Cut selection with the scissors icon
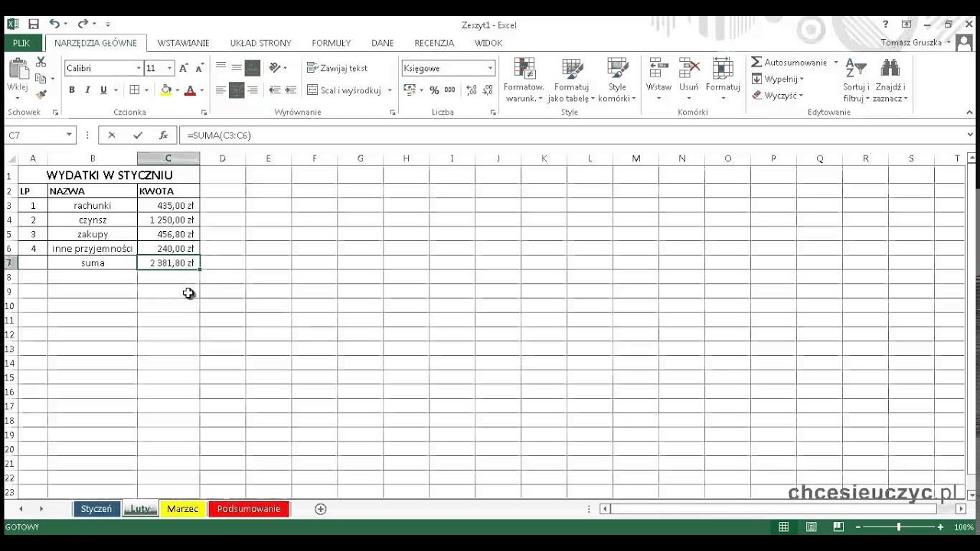The width and height of the screenshot is (980, 551). point(41,63)
